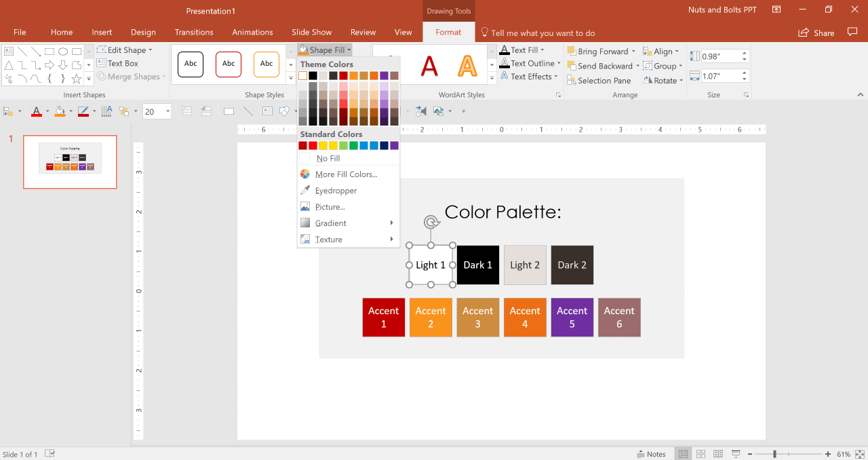Click the zoom slider handle
This screenshot has width=868, height=460.
tap(774, 454)
